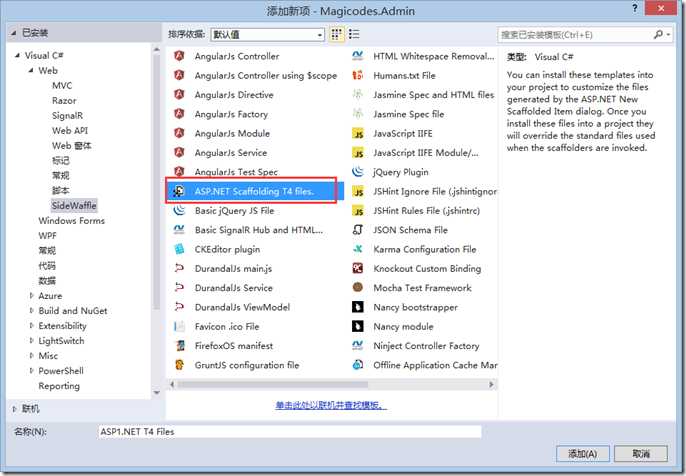686x476 pixels.
Task: Expand the Extensibility tree node
Action: click(x=31, y=326)
